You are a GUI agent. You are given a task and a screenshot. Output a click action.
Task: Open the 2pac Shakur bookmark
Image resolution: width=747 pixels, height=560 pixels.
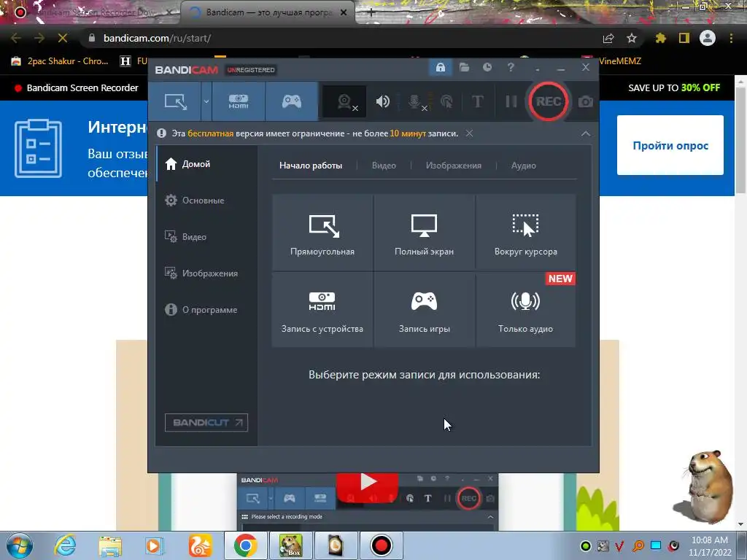coord(60,61)
